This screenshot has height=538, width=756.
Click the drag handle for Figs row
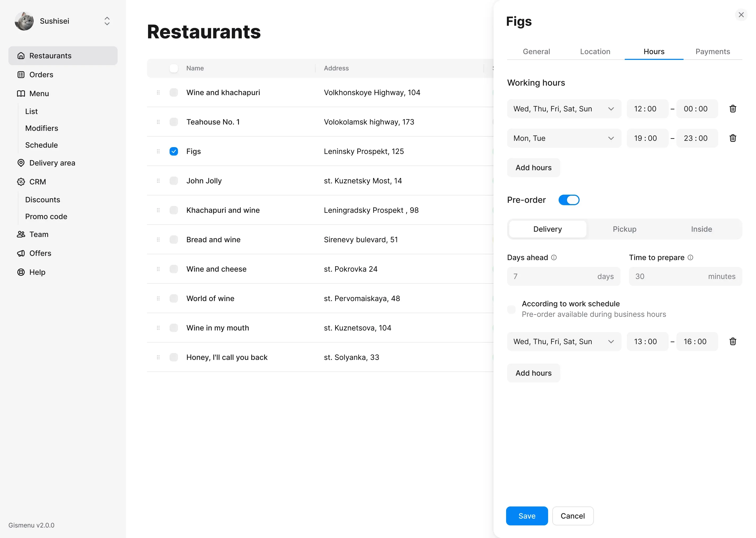pos(158,151)
